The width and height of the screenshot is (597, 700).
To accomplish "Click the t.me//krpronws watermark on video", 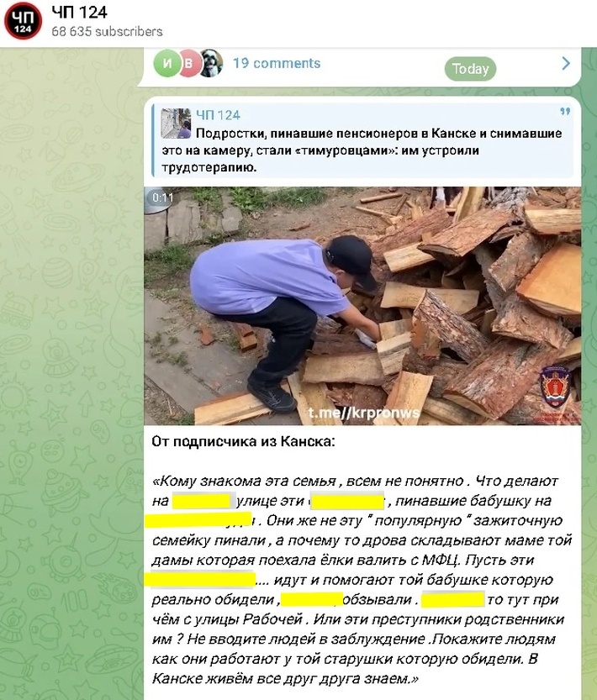I will (x=364, y=413).
